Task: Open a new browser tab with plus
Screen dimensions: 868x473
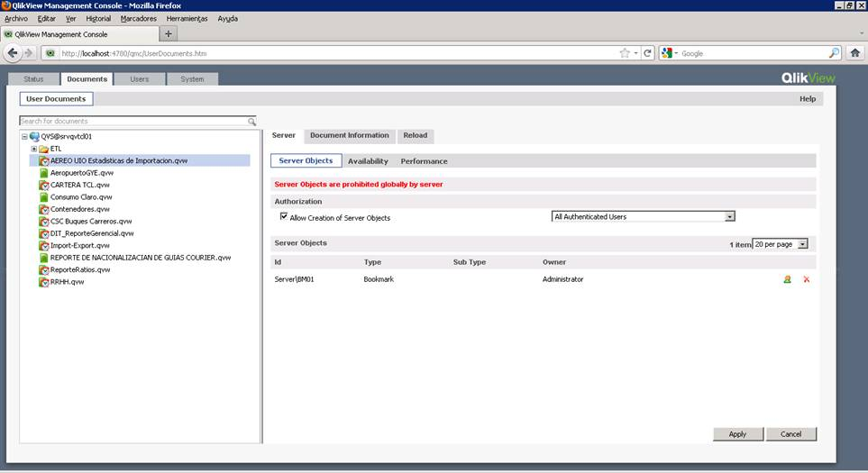Action: click(x=169, y=34)
